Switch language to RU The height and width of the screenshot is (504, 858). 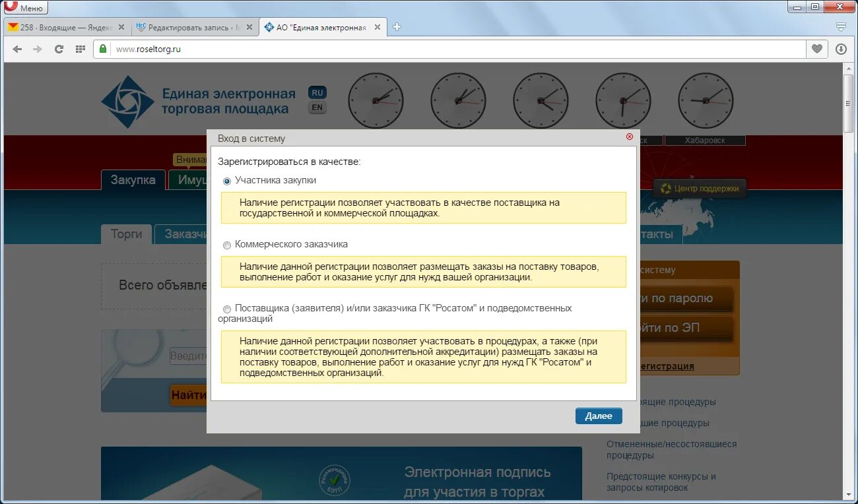317,92
